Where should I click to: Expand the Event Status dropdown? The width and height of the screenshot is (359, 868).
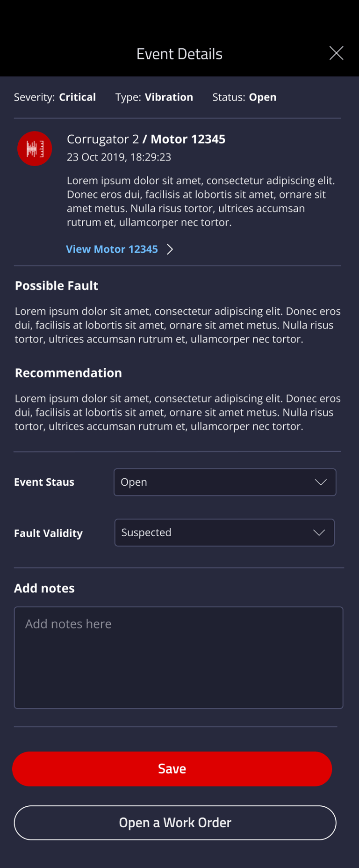click(225, 482)
